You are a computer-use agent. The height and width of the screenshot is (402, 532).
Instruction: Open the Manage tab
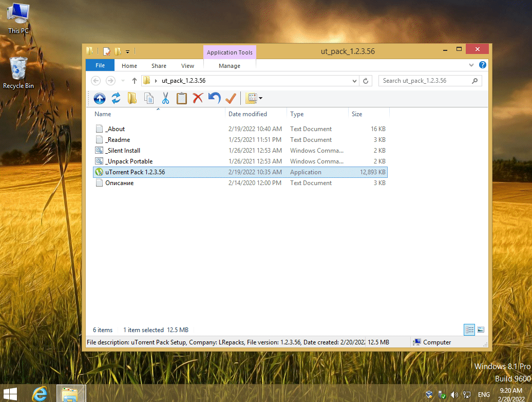coord(230,65)
